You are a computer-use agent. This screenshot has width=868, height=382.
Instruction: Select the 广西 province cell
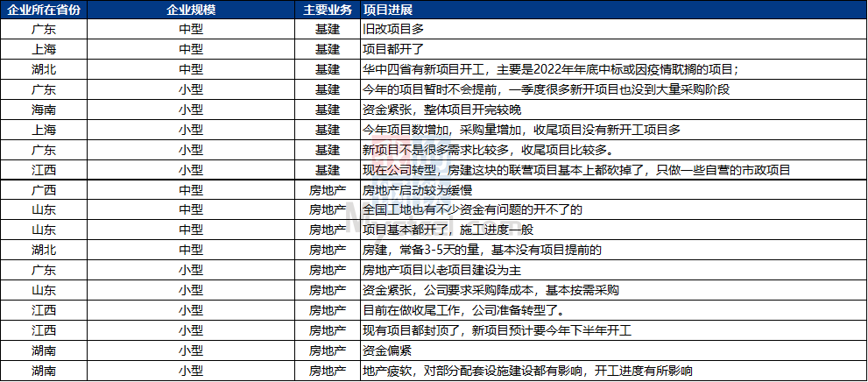(44, 190)
